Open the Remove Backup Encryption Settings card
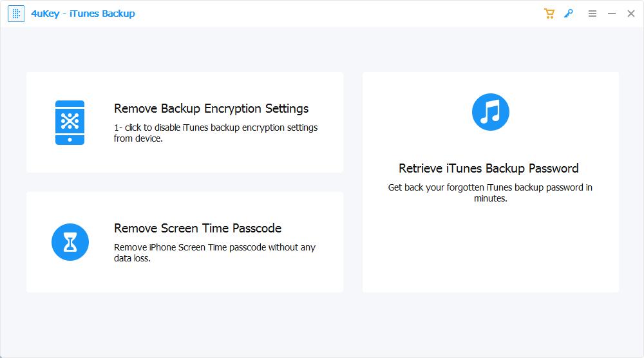The height and width of the screenshot is (358, 644). tap(185, 158)
